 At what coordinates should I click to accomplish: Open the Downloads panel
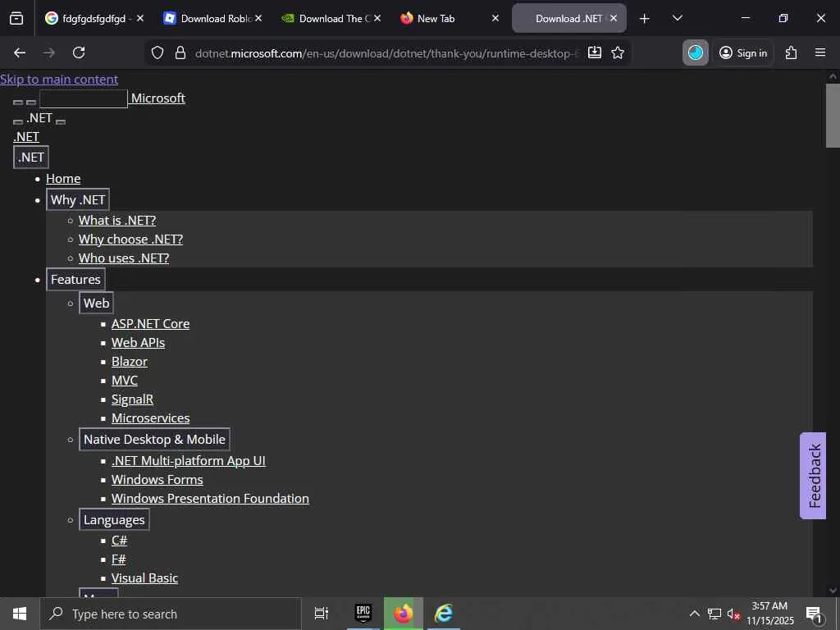pyautogui.click(x=595, y=52)
